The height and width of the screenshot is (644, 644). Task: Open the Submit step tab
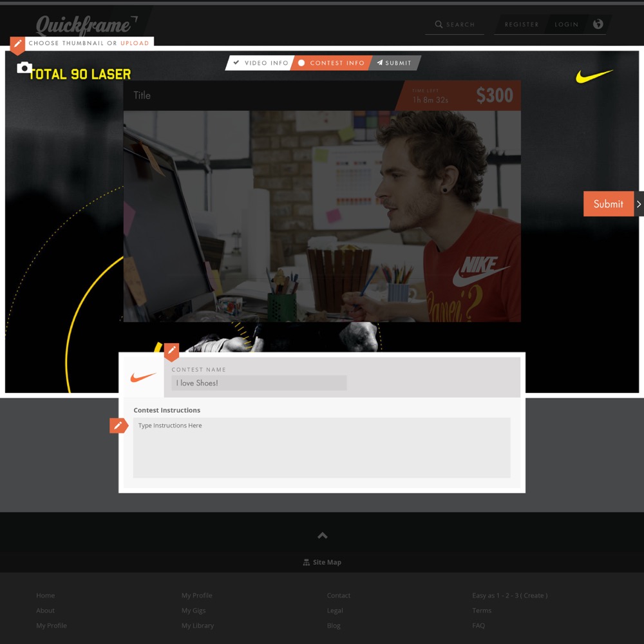tap(394, 63)
